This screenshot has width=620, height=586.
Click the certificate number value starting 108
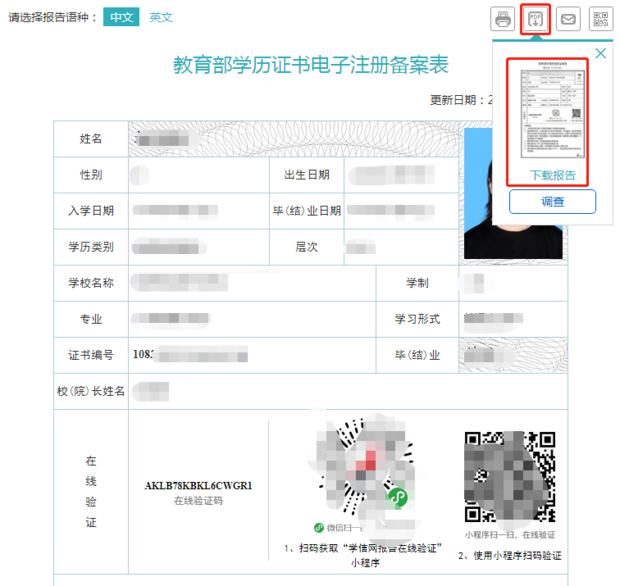click(190, 355)
